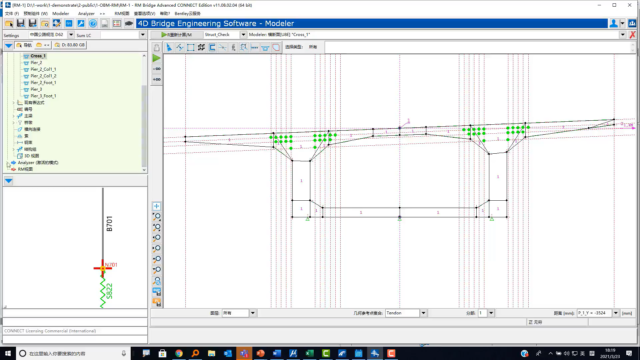Click the graduation cap icon
This screenshot has width=640, height=360.
(129, 24)
